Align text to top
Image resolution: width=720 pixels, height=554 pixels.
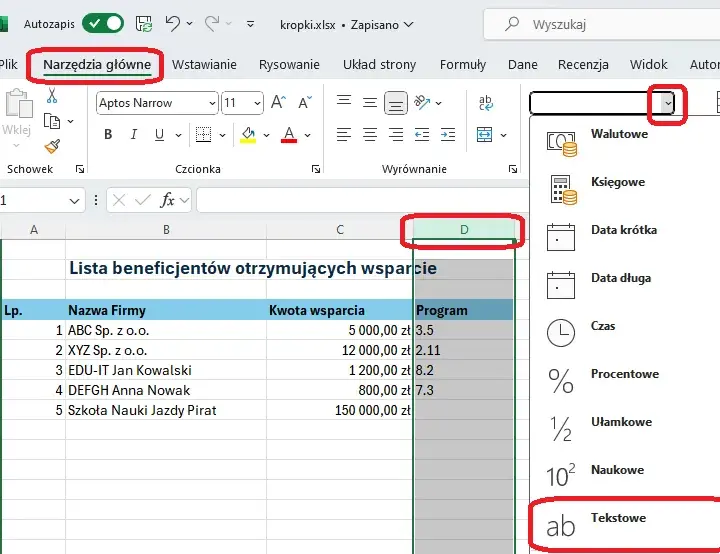pos(344,101)
